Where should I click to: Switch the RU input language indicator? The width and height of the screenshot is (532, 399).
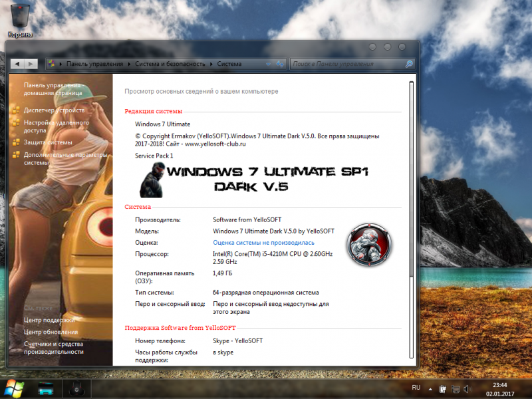click(x=416, y=388)
